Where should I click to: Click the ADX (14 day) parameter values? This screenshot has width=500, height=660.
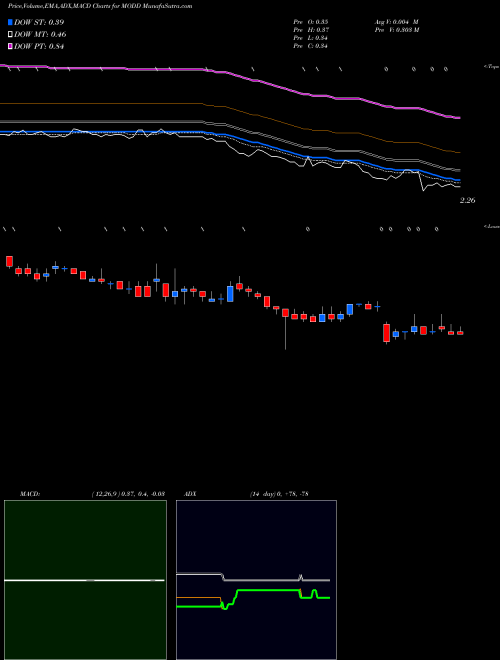tap(279, 494)
